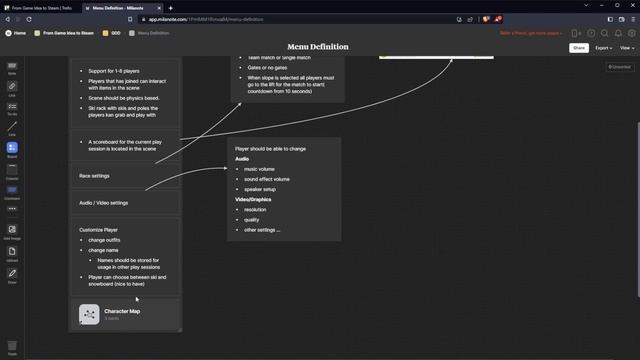
Task: Click 'music volume' bullet
Action: coord(259,169)
